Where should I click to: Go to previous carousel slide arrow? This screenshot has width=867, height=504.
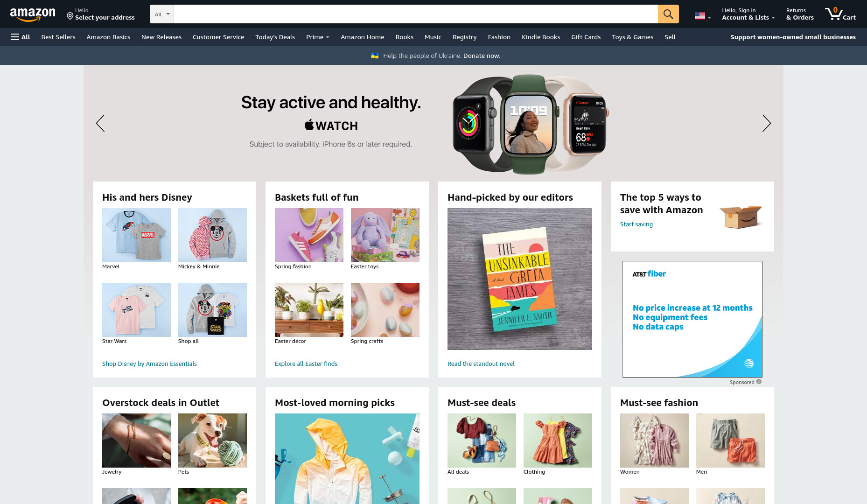coord(100,123)
